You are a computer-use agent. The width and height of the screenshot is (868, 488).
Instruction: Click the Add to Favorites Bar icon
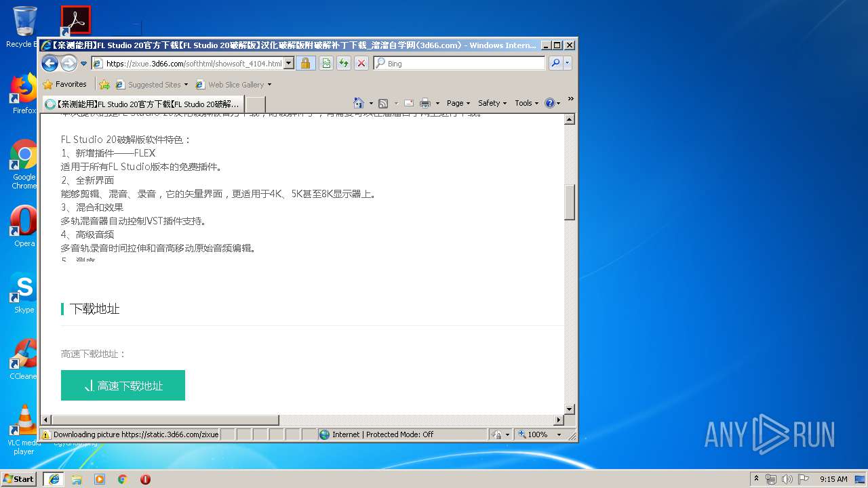pyautogui.click(x=104, y=85)
